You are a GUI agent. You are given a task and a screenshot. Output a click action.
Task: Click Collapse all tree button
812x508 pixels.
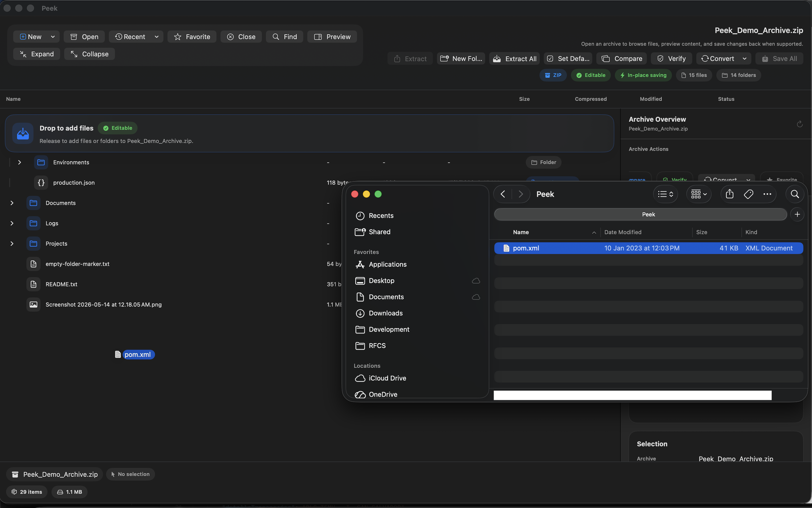coord(90,54)
